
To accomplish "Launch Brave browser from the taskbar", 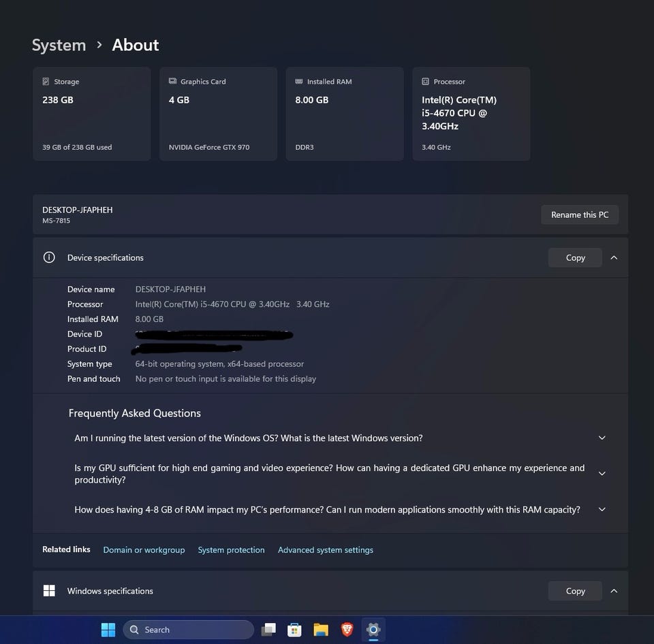I will 347,630.
